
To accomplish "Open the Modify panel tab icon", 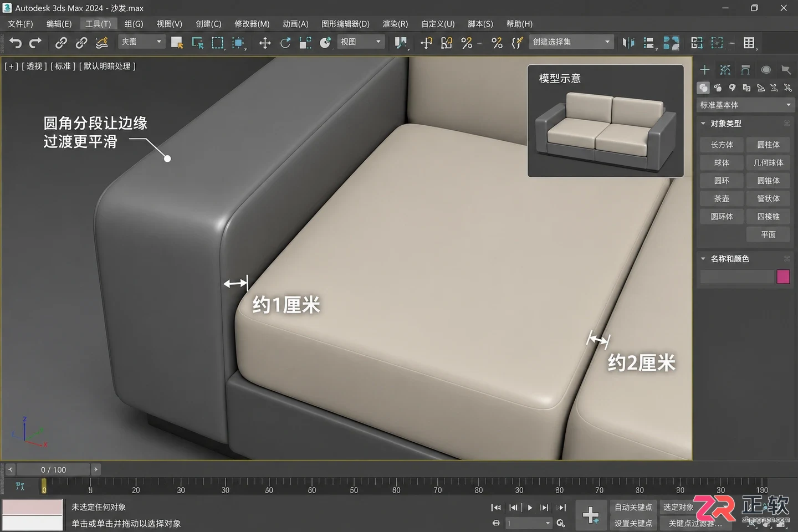I will [725, 70].
